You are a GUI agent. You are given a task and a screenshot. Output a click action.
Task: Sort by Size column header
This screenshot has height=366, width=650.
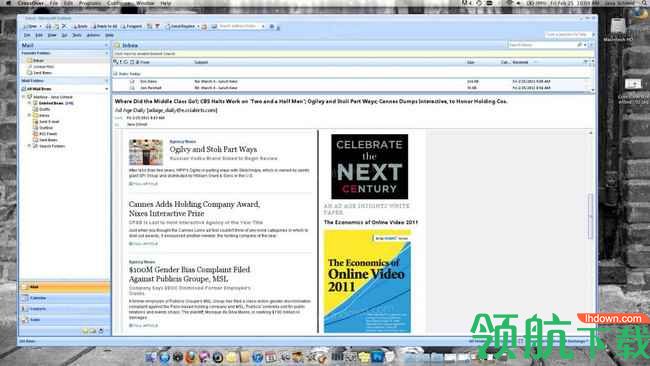point(471,62)
